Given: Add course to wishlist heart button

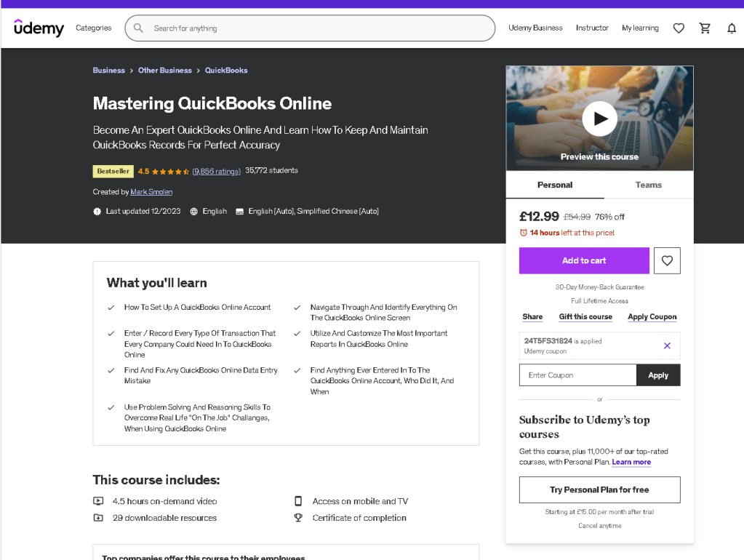Looking at the screenshot, I should coord(667,260).
